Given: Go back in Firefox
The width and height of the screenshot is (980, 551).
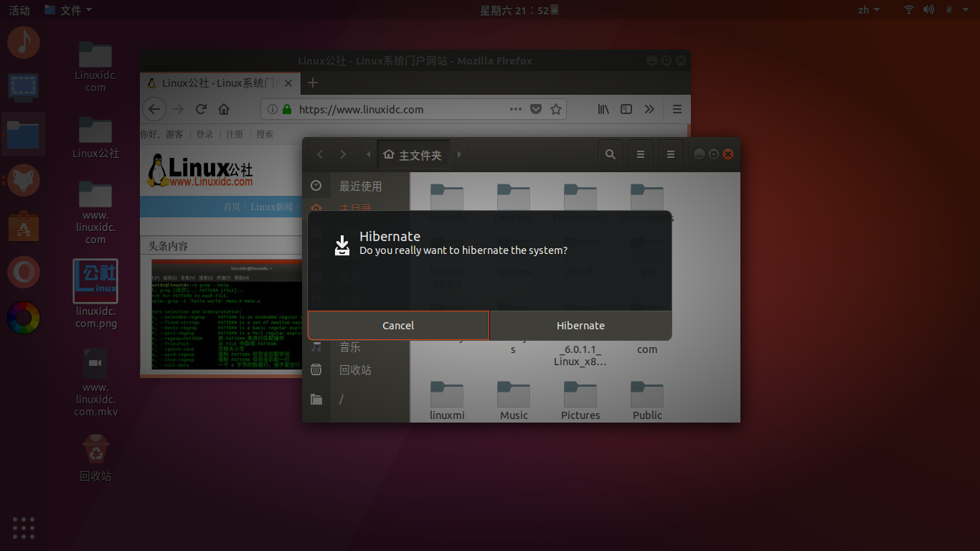Looking at the screenshot, I should point(154,110).
